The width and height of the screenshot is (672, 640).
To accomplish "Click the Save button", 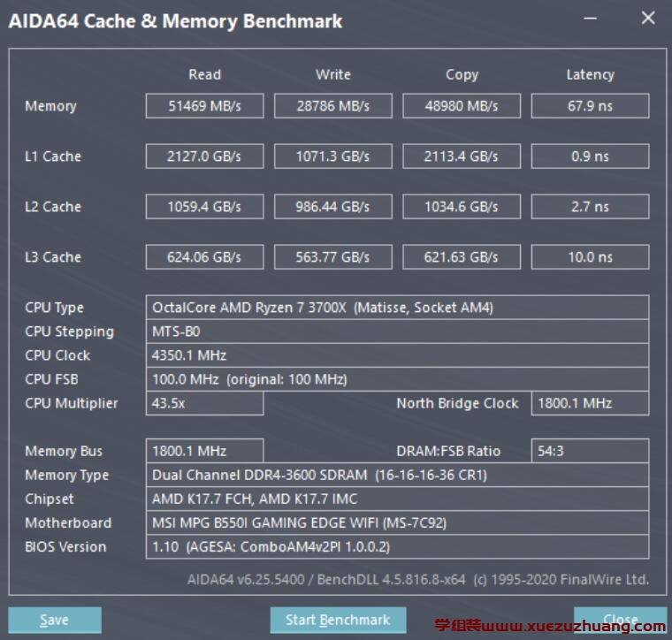I will click(55, 620).
